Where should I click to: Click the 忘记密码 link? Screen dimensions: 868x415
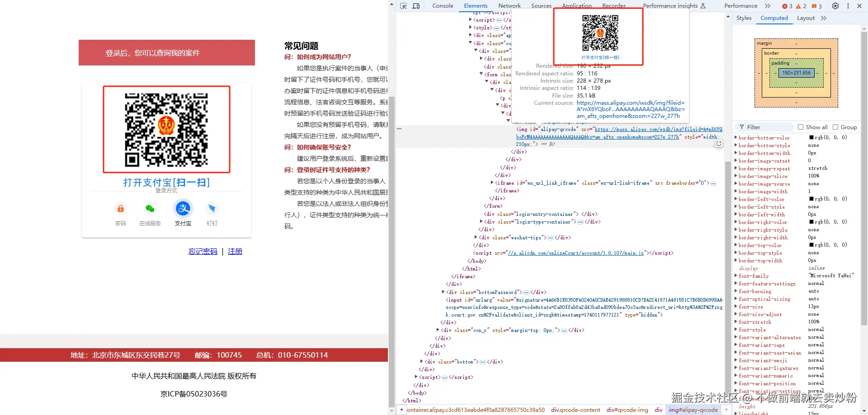coord(203,251)
